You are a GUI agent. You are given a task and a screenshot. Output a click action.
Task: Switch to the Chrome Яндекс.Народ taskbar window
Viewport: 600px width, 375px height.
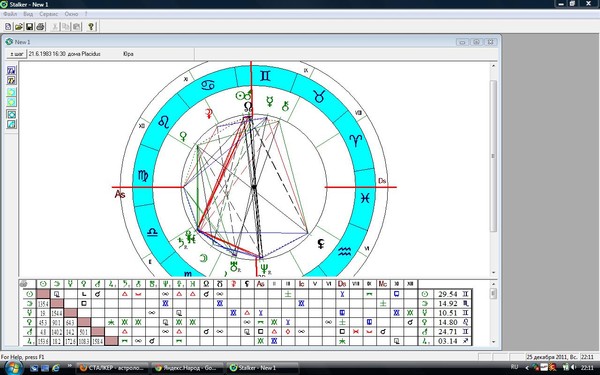pos(187,368)
